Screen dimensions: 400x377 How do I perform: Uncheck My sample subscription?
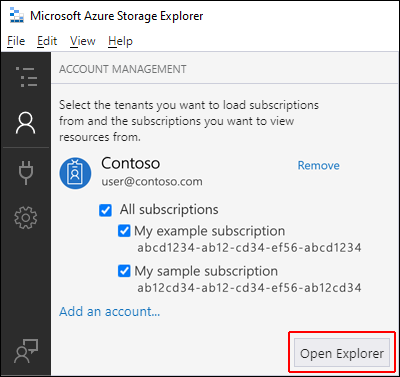[124, 271]
